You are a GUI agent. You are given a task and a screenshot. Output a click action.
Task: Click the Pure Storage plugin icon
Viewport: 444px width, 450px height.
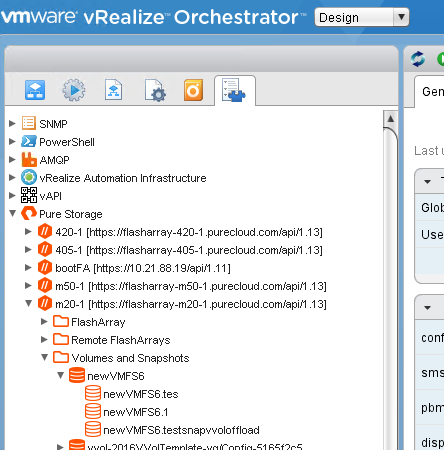[29, 213]
